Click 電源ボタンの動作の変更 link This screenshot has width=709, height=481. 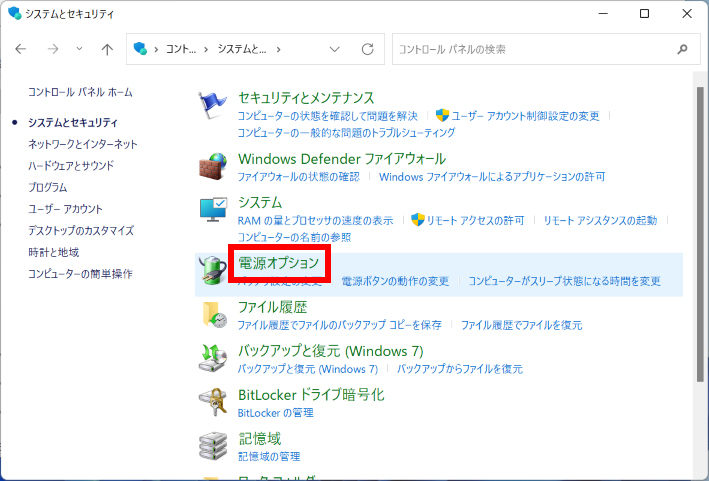[395, 281]
